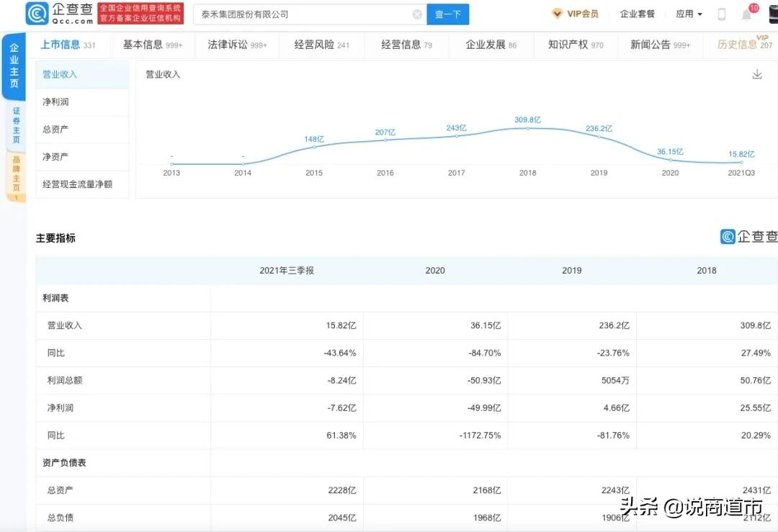Switch to 企业发展 tab
778x532 pixels.
(x=491, y=45)
